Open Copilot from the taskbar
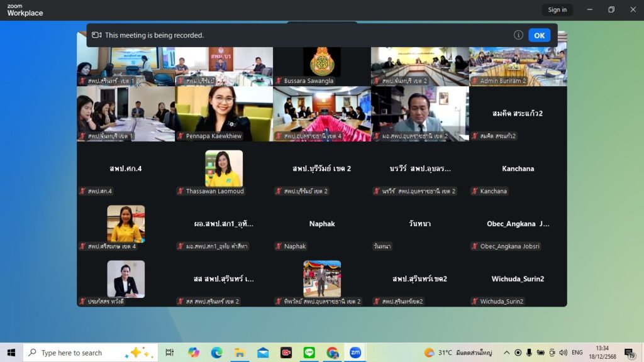Screen dimensions: 644x362 (x=194, y=353)
